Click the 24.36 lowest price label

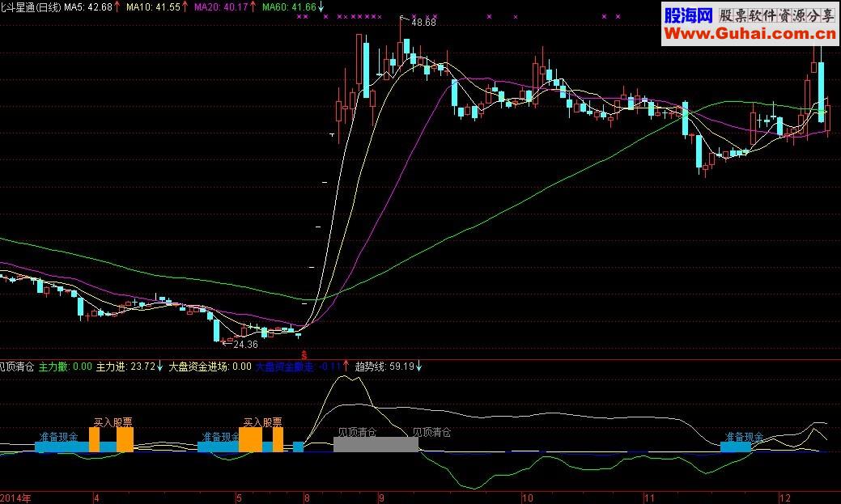pos(245,345)
